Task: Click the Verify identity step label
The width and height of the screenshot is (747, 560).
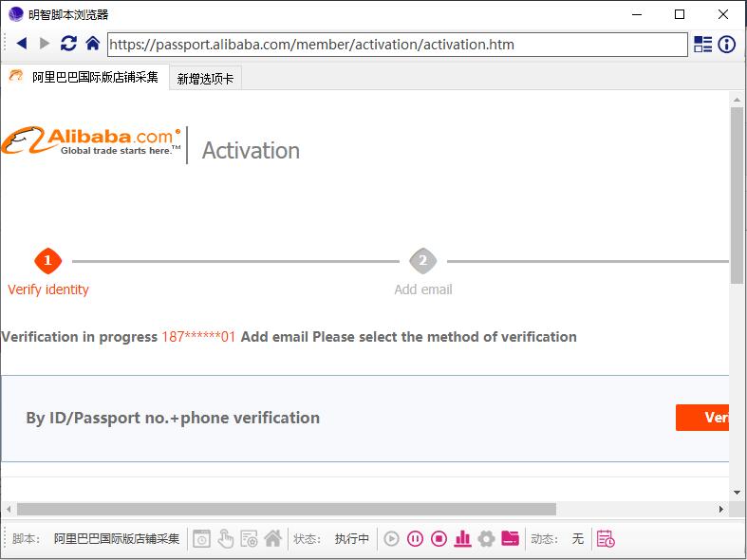Action: pos(48,289)
